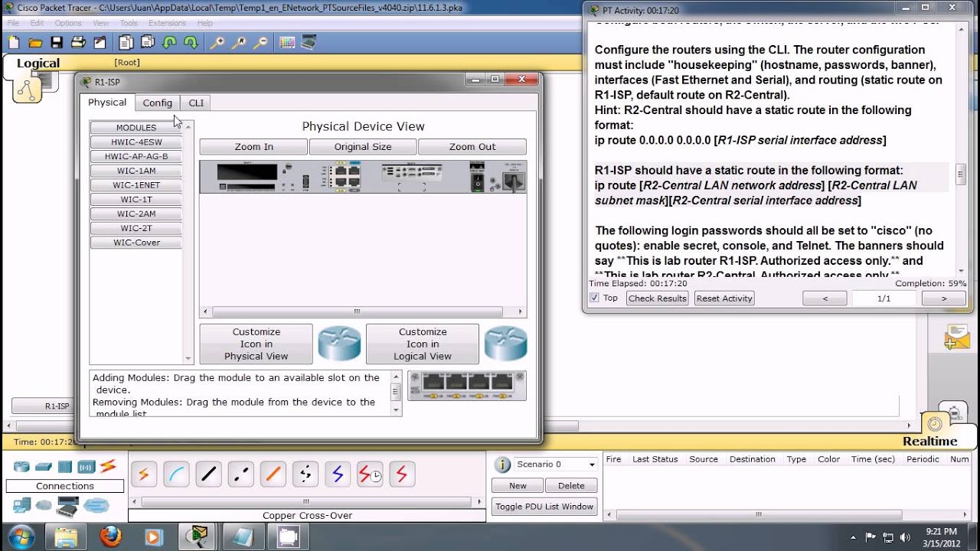Click the Reset Activity button

coord(724,298)
